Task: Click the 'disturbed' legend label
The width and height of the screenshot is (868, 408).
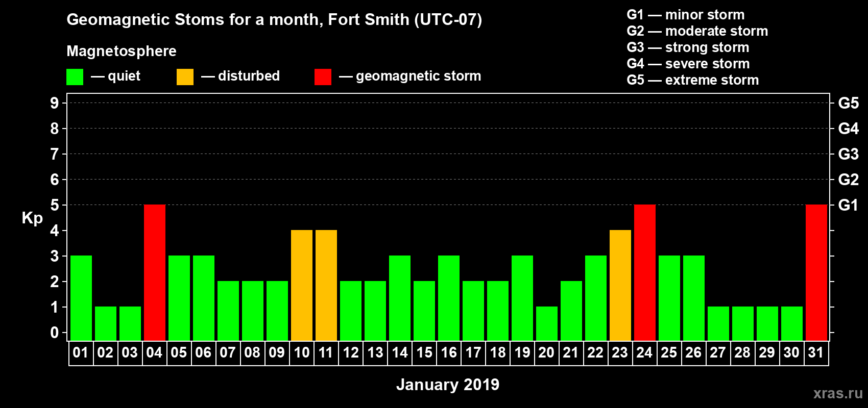Action: [249, 76]
